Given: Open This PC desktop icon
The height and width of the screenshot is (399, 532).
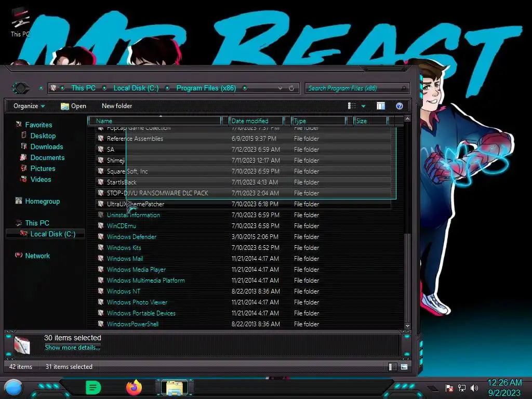Looking at the screenshot, I should (20, 22).
